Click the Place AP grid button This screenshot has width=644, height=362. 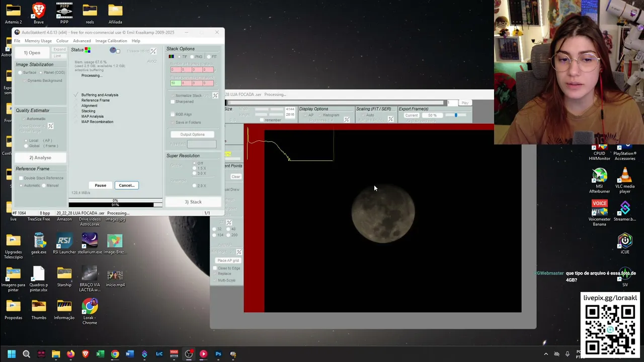(x=228, y=260)
